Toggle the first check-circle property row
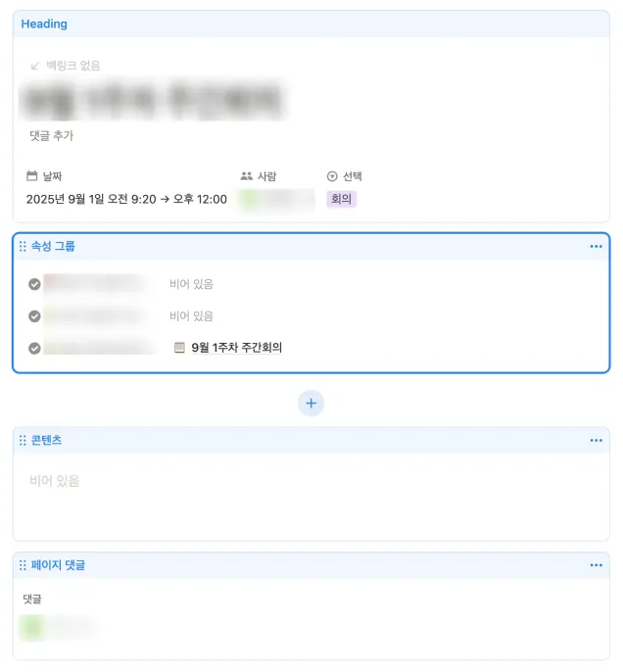This screenshot has height=672, width=623. coord(34,284)
